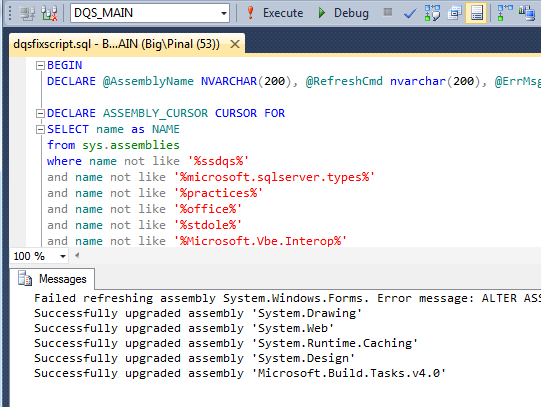Parse the query with the blue checkmark icon

click(410, 13)
